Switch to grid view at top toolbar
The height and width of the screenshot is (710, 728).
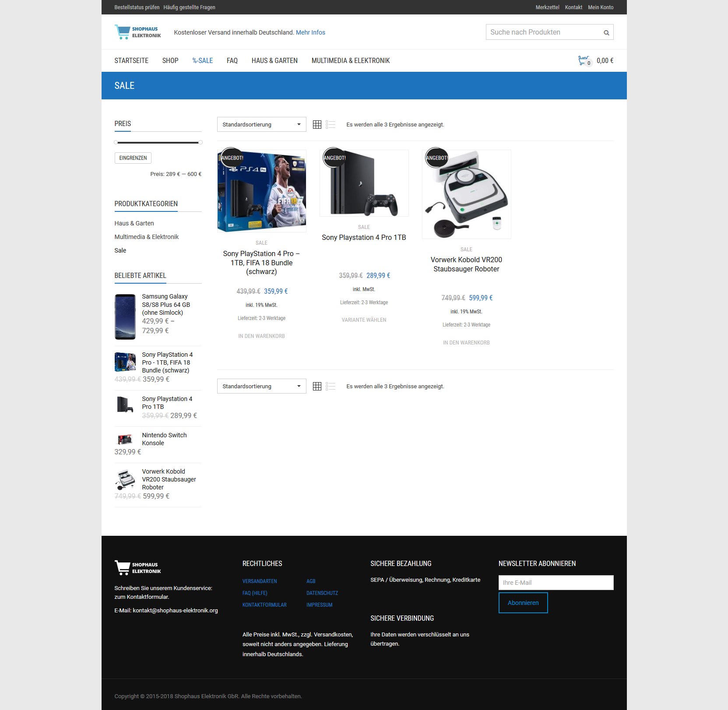coord(317,125)
